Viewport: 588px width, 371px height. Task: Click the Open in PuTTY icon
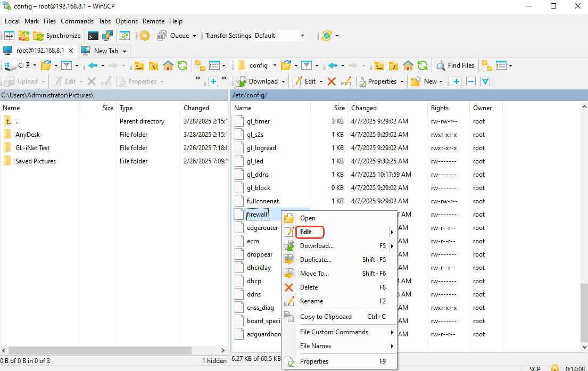click(x=107, y=36)
